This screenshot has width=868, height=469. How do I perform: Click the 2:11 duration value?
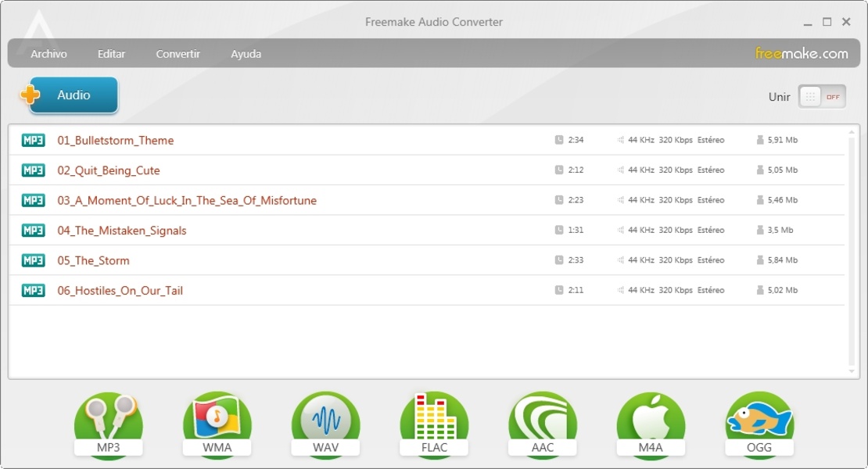(576, 290)
